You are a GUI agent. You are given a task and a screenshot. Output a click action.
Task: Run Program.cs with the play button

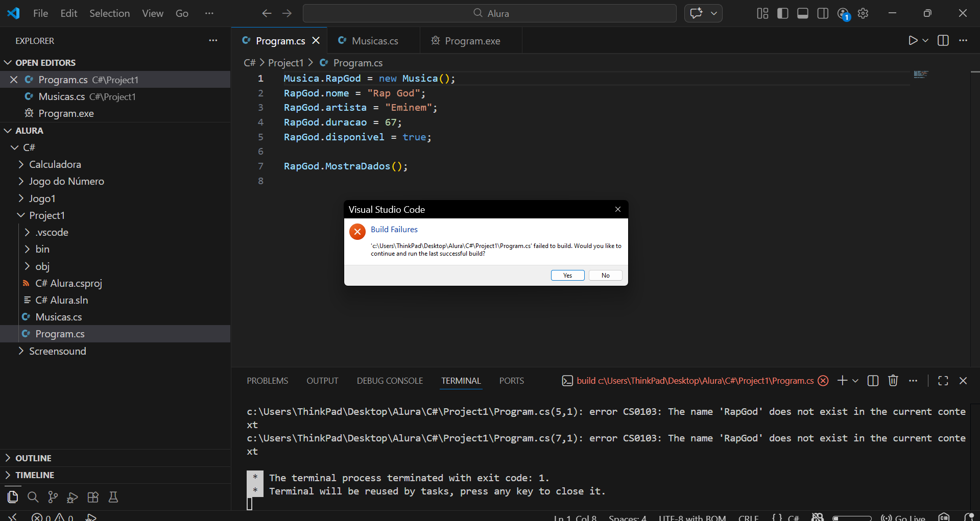(913, 41)
